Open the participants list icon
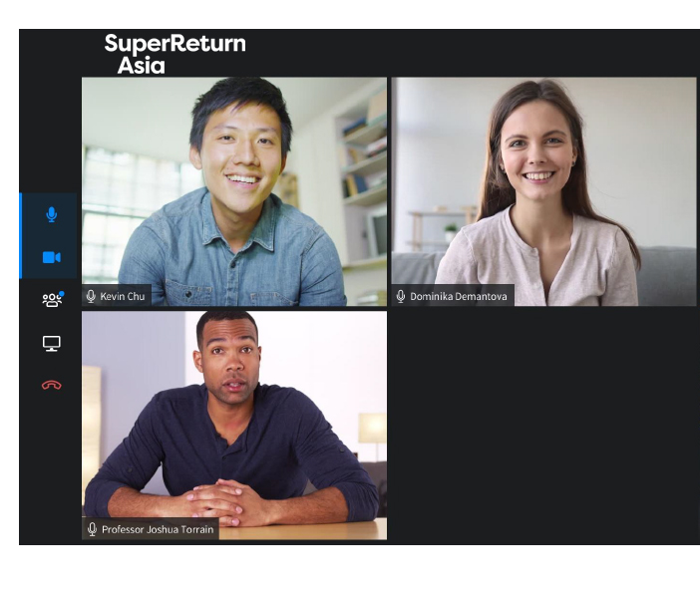 (52, 300)
